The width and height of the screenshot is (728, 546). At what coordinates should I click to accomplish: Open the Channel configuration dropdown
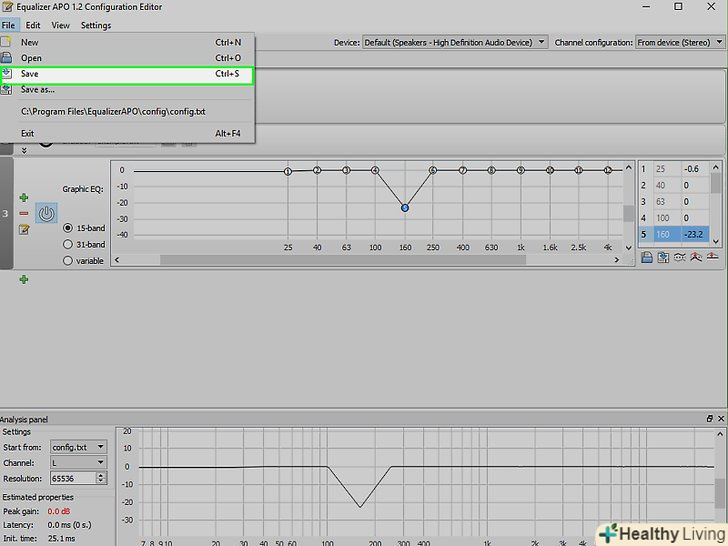pos(678,42)
